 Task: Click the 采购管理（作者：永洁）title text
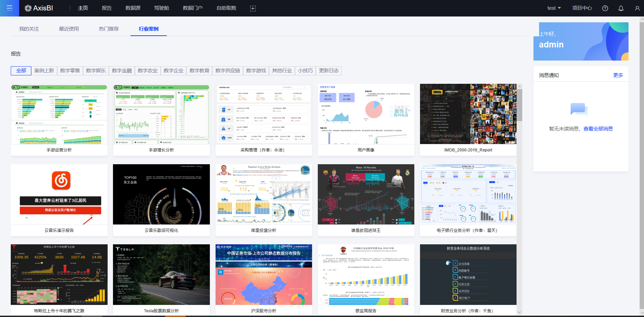click(x=264, y=150)
